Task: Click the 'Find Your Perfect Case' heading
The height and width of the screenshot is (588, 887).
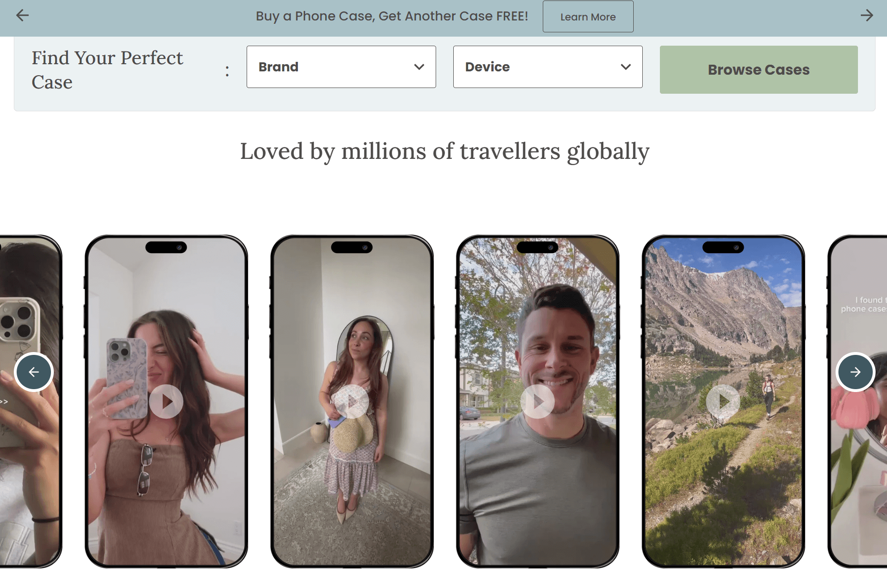Action: tap(107, 70)
